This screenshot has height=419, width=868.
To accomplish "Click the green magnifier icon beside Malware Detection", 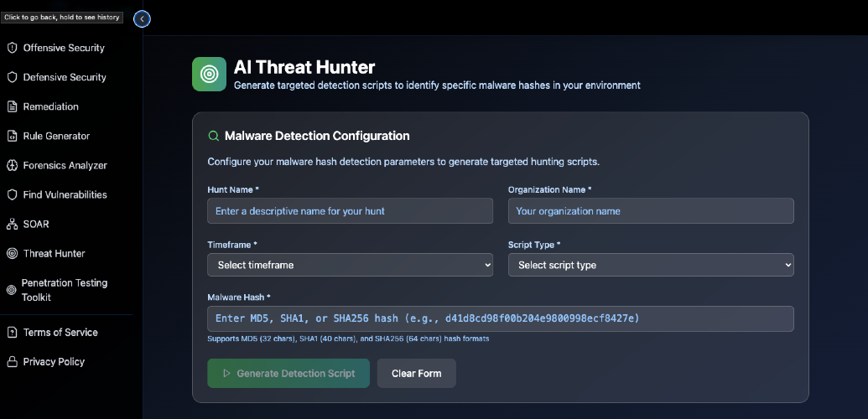I will click(213, 136).
